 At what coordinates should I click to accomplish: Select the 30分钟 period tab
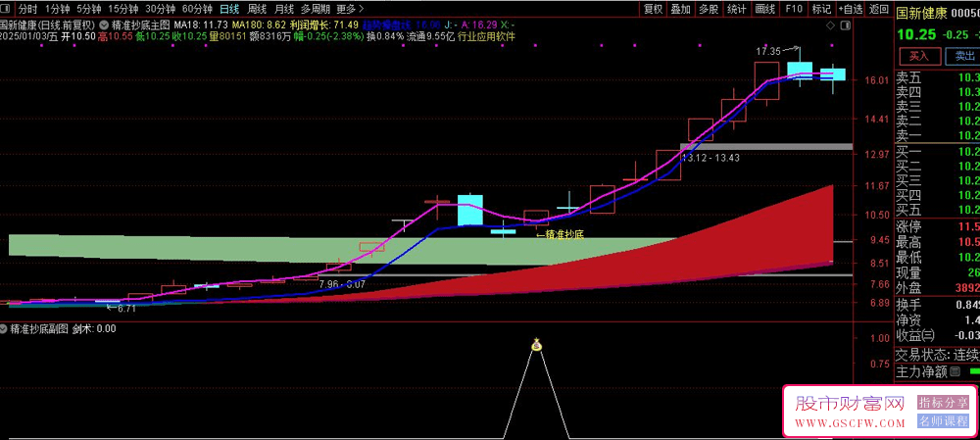point(160,9)
